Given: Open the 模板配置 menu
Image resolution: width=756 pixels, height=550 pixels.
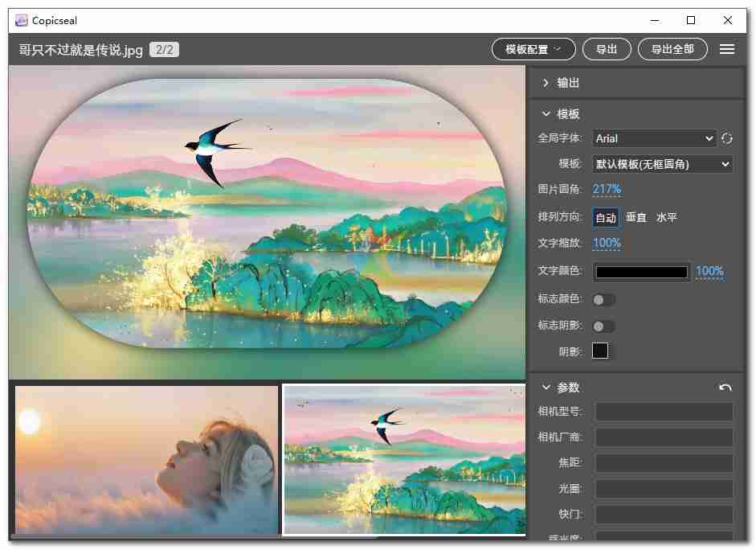Looking at the screenshot, I should click(533, 49).
